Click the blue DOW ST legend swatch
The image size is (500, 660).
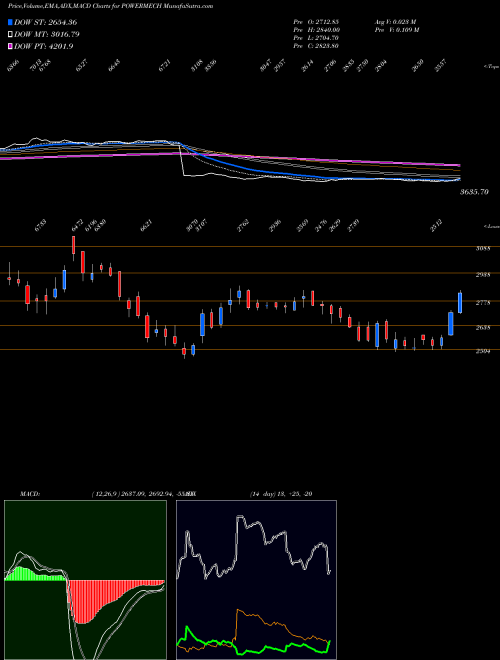(x=11, y=22)
